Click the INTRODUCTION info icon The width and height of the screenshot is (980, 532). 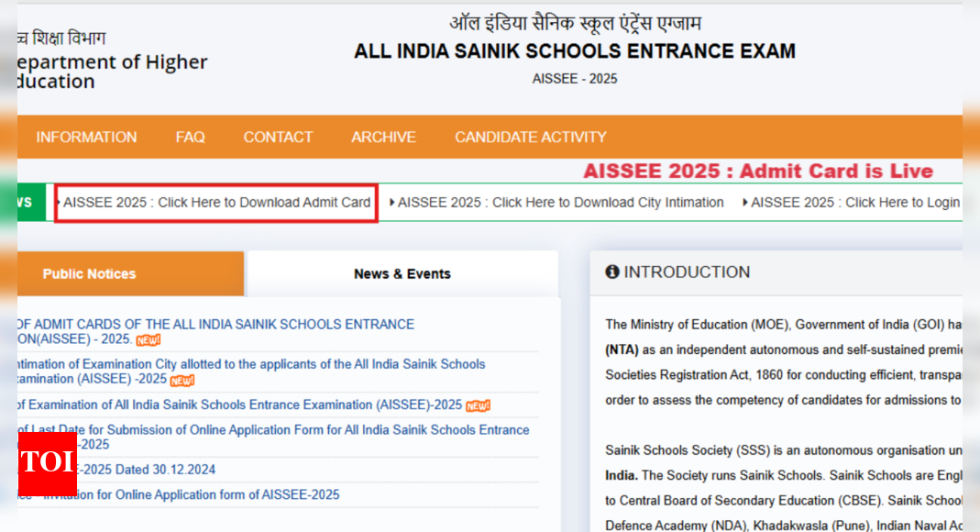tap(611, 272)
